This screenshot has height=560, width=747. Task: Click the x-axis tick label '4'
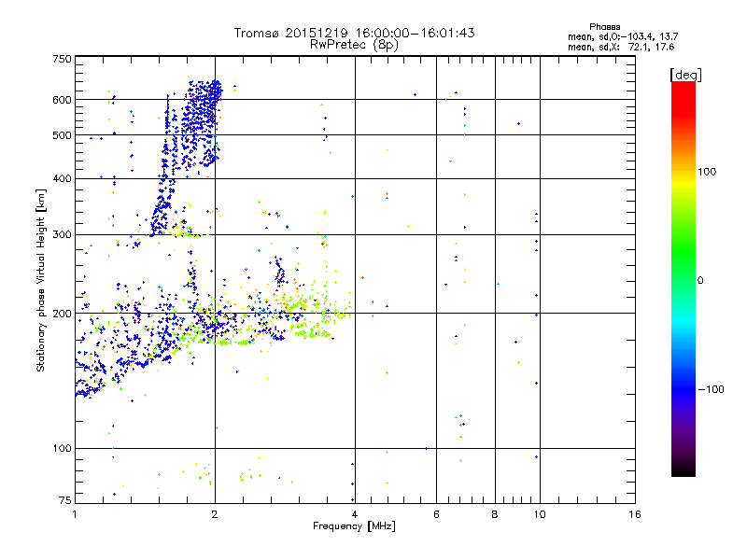tap(355, 514)
